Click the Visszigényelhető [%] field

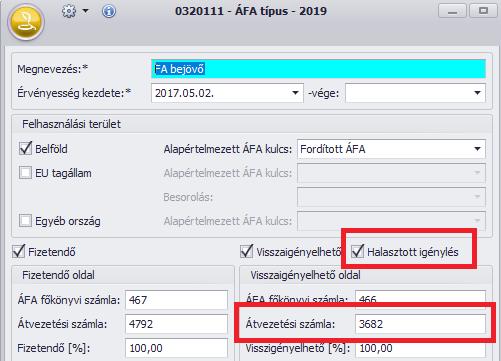coord(420,349)
